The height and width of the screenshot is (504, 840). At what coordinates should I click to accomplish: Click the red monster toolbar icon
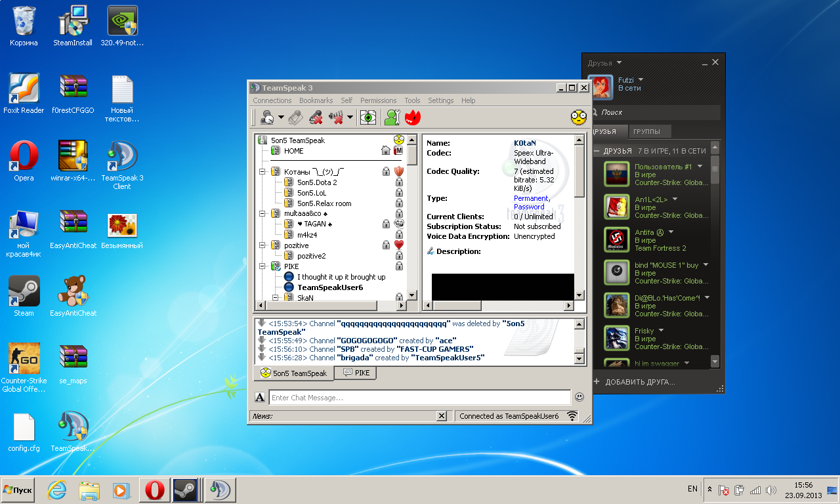[x=413, y=117]
